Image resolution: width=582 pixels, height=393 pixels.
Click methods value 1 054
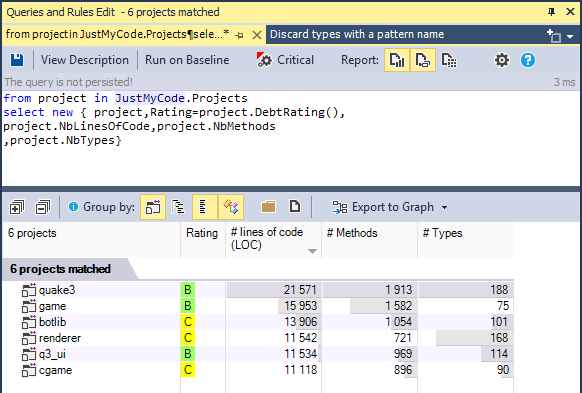point(398,322)
